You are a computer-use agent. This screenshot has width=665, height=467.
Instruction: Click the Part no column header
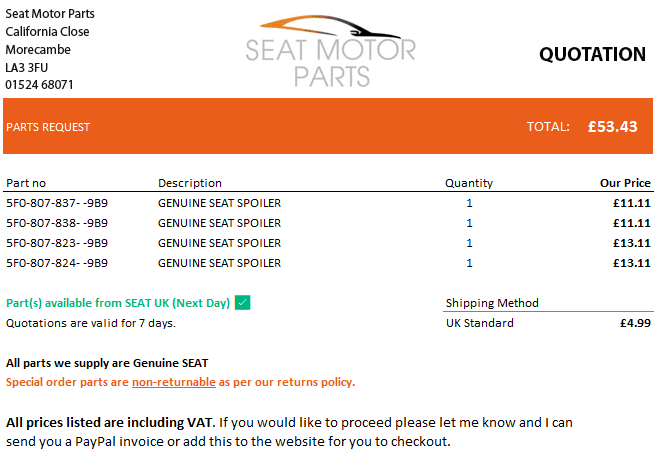click(x=26, y=183)
